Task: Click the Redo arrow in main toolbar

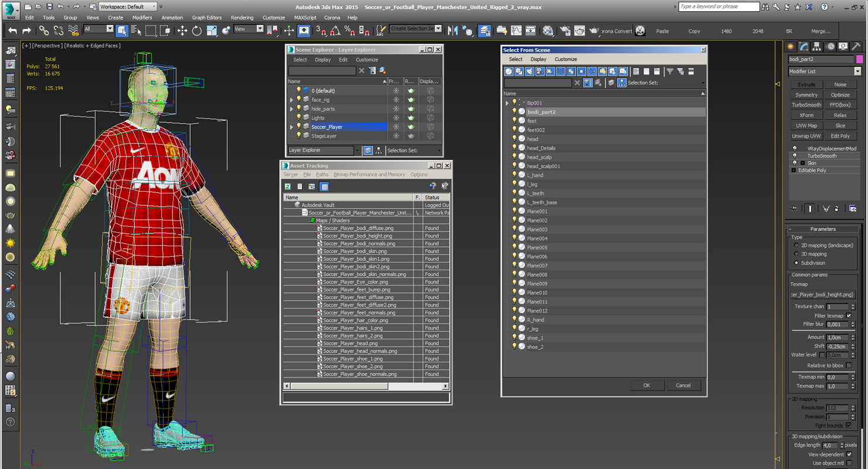Action: click(x=26, y=30)
